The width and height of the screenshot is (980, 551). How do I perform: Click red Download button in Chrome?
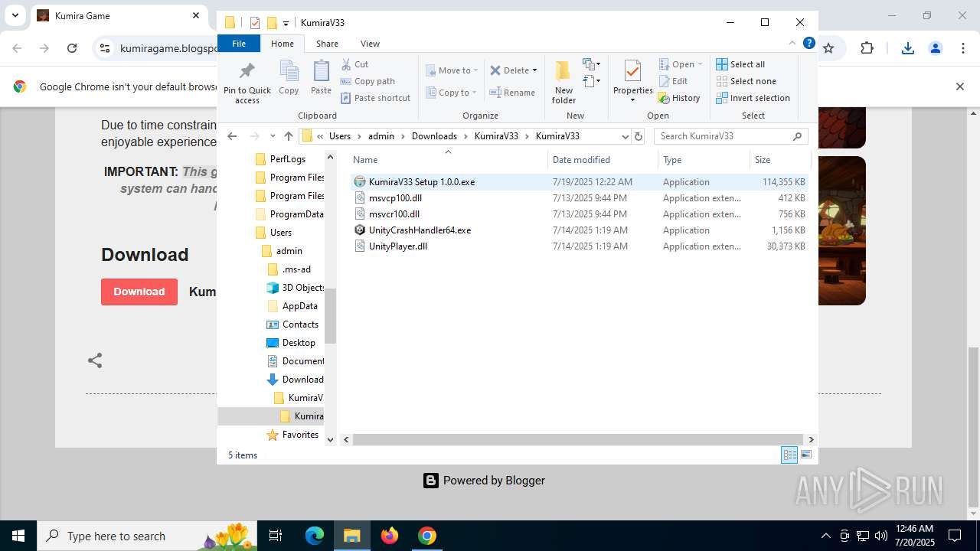pyautogui.click(x=139, y=292)
